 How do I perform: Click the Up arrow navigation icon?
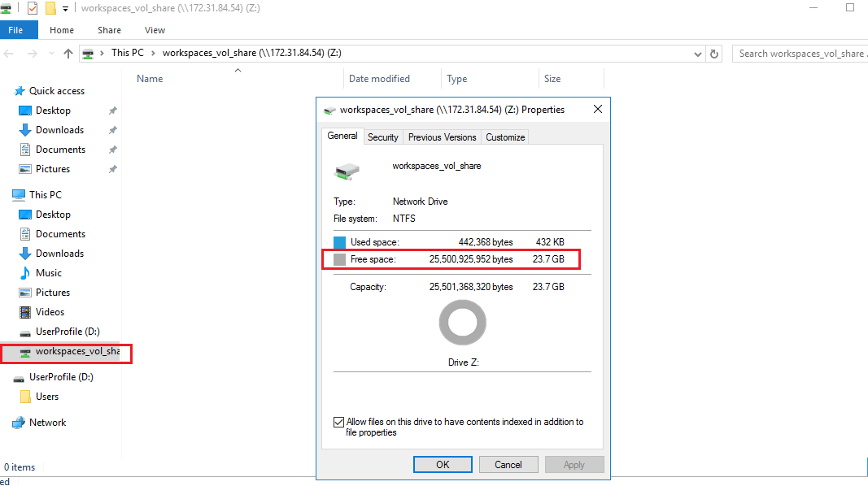[x=68, y=54]
